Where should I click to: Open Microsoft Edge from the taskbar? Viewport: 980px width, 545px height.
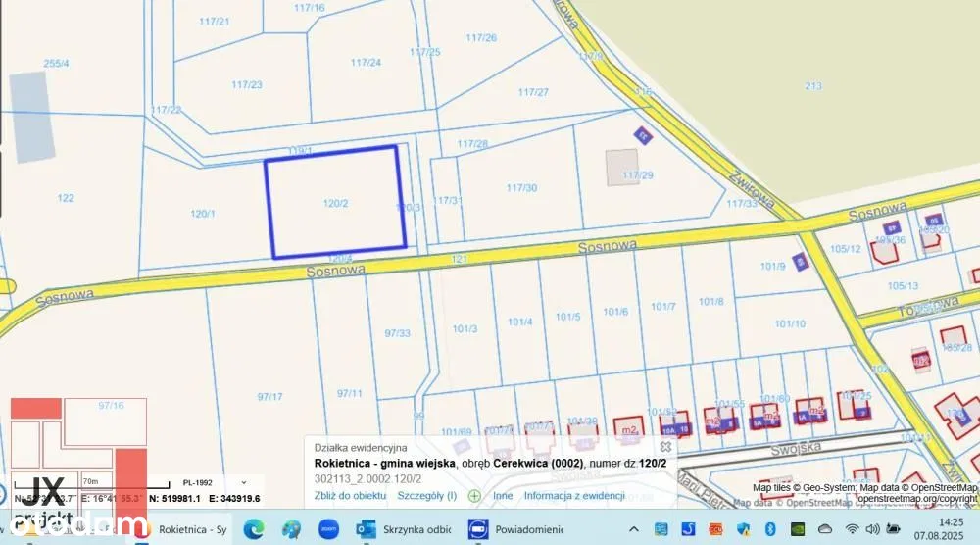[x=254, y=529]
